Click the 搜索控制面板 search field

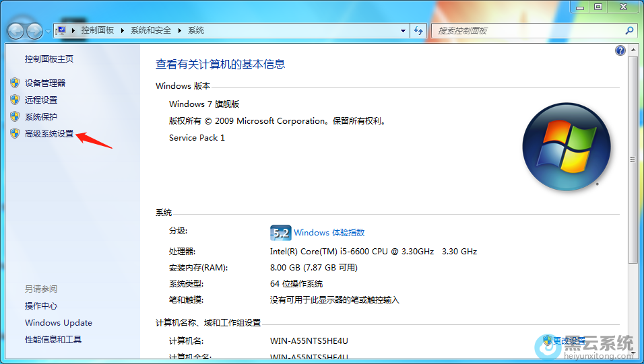(525, 31)
